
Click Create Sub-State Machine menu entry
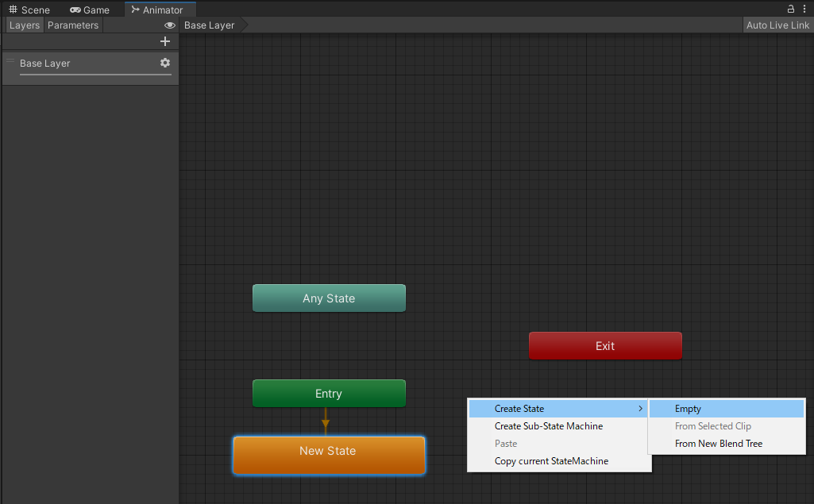pyautogui.click(x=548, y=426)
